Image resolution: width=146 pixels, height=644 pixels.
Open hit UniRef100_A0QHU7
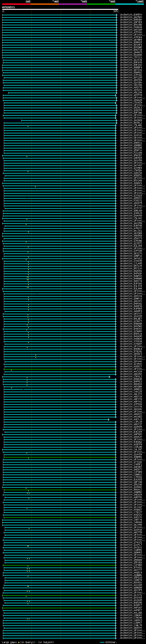(x=131, y=510)
